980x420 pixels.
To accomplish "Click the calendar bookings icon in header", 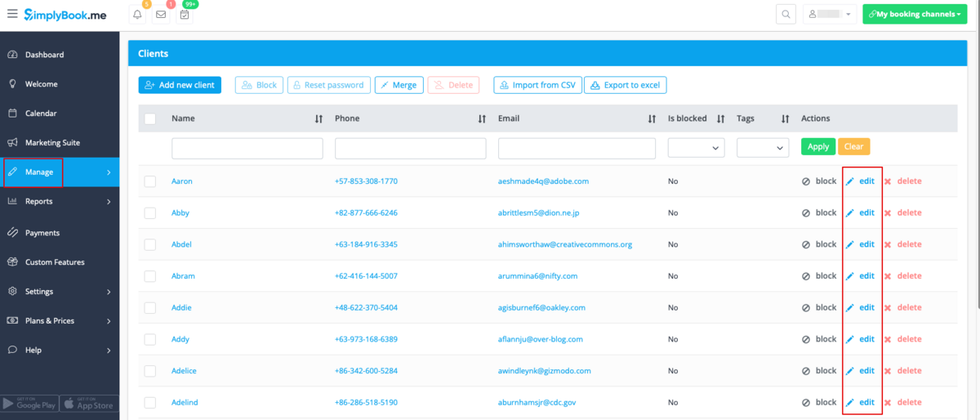I will tap(185, 15).
